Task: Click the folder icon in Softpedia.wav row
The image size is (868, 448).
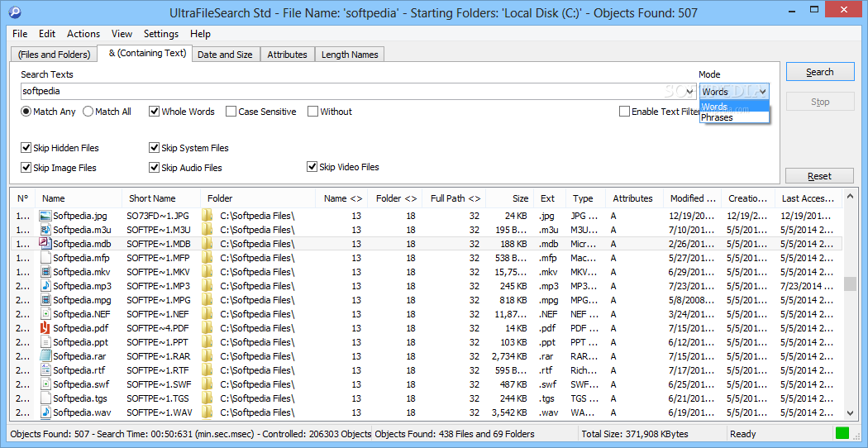Action: [207, 412]
